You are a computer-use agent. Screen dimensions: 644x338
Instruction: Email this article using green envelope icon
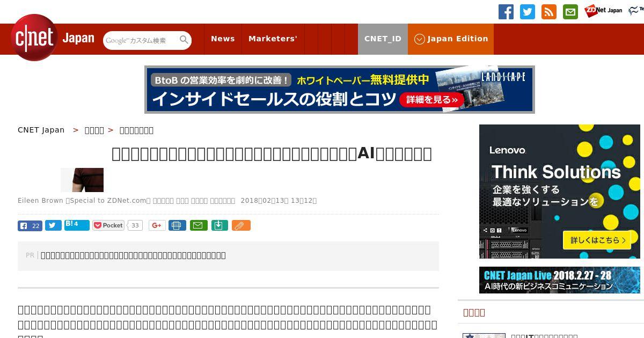199,225
